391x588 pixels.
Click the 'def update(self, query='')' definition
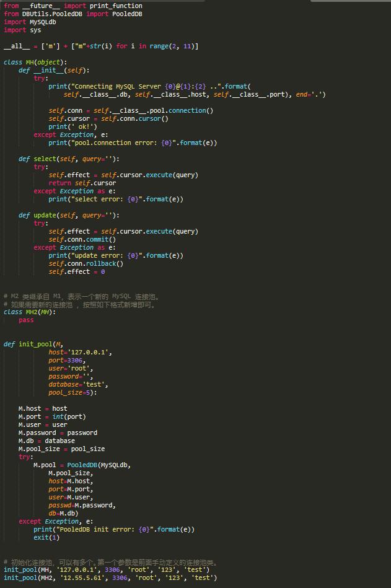(69, 216)
